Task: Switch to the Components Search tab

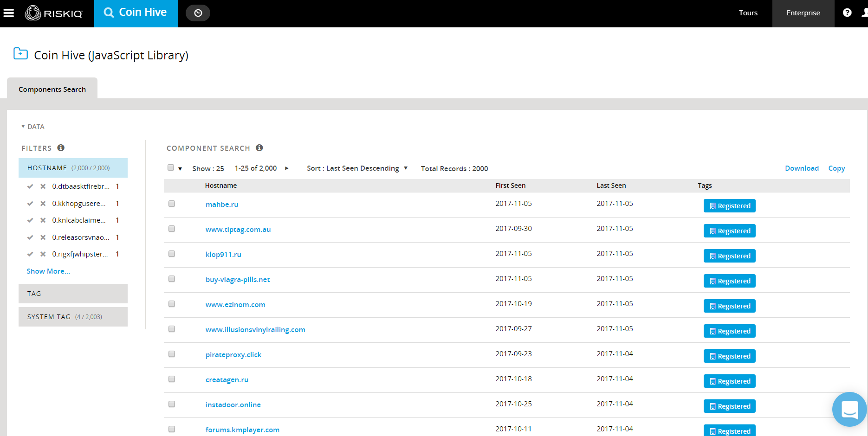Action: click(x=52, y=89)
